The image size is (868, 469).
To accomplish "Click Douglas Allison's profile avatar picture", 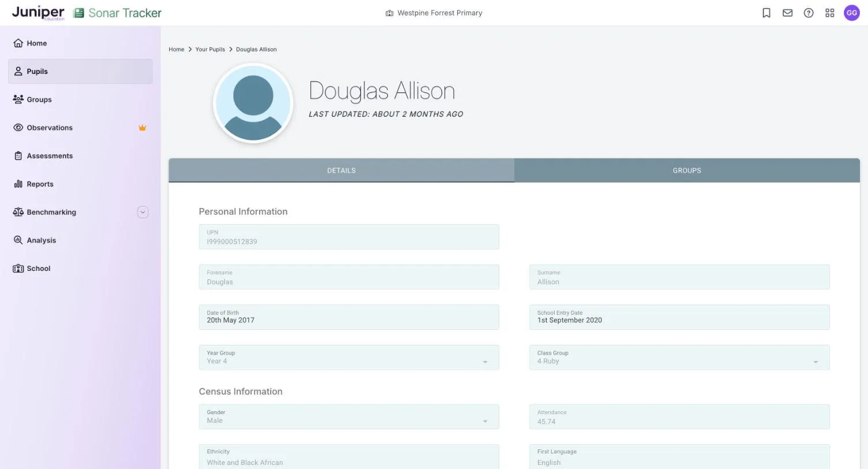I will click(253, 103).
